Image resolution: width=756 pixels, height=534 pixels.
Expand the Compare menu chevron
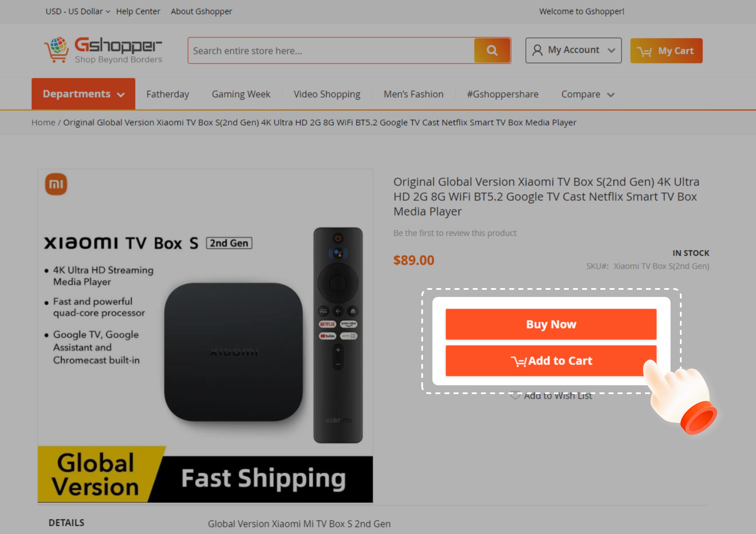[611, 95]
